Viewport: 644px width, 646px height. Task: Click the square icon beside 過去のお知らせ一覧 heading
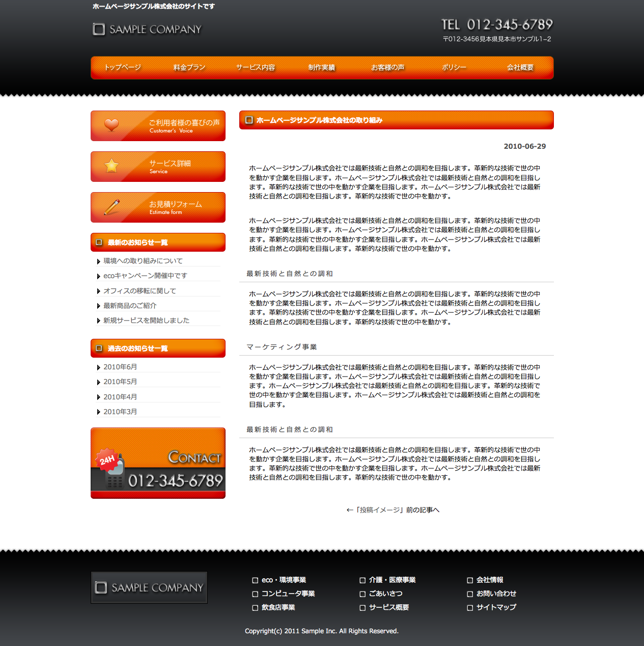pos(99,348)
